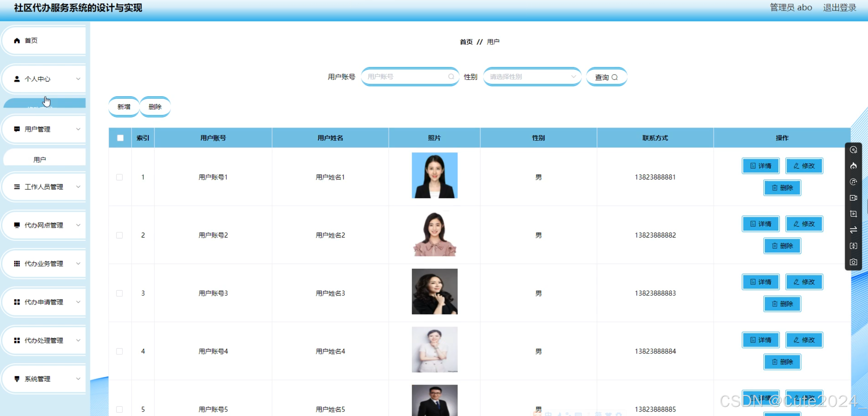
Task: Click the music note convert icon
Action: tap(853, 182)
